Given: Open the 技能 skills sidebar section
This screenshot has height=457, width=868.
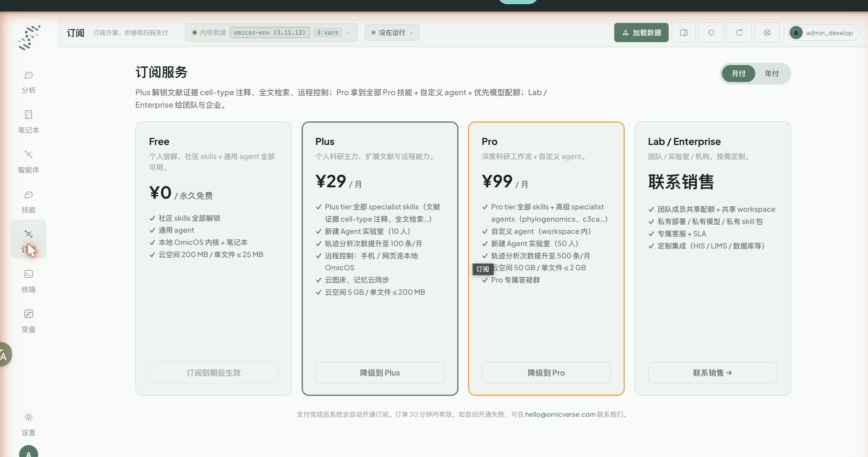Looking at the screenshot, I should (x=28, y=202).
